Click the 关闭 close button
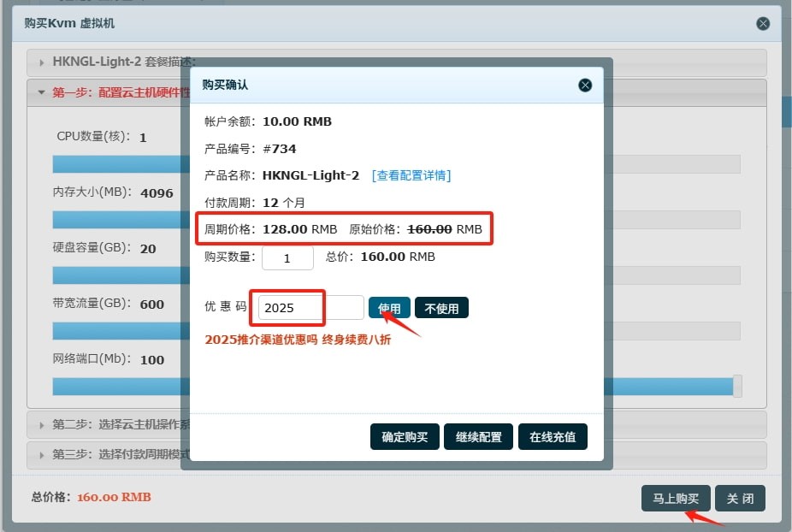The image size is (792, 532). pos(740,499)
